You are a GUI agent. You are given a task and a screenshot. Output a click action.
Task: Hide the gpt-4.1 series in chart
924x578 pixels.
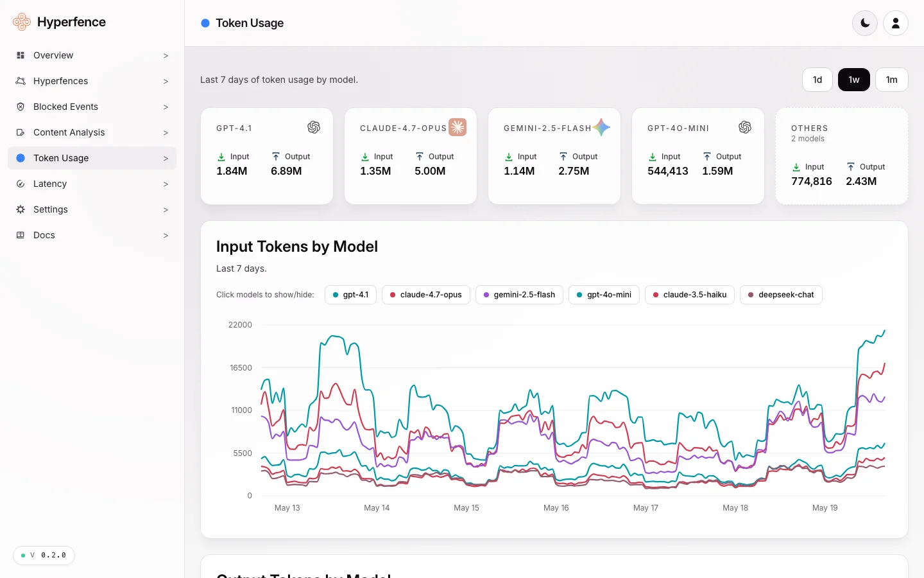pos(350,295)
